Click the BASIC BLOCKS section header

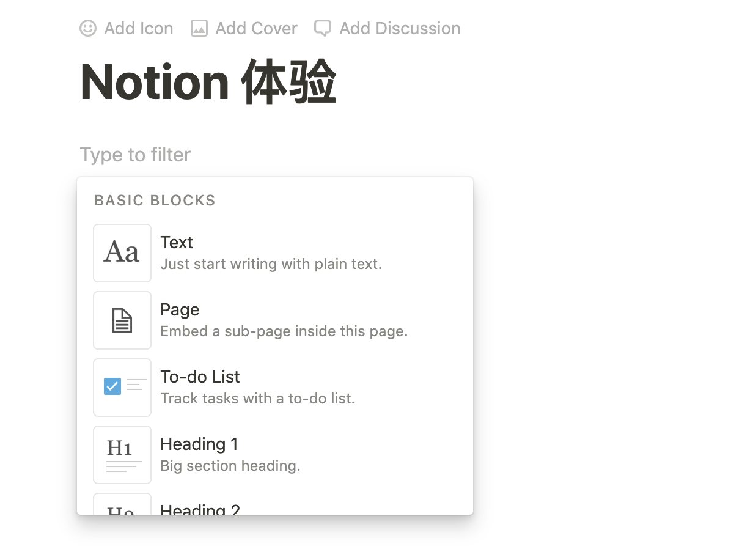coord(155,201)
